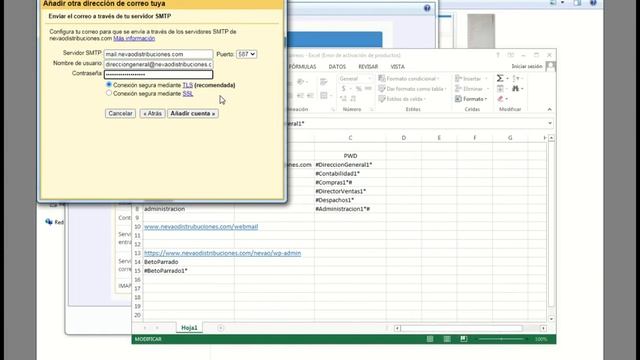640x360 pixels.
Task: Click the Añadir cuenta button
Action: point(193,113)
